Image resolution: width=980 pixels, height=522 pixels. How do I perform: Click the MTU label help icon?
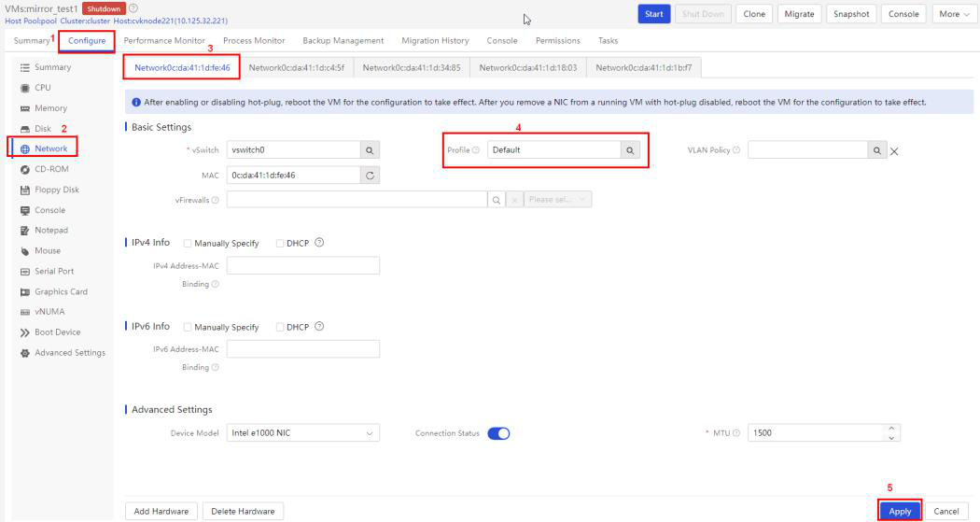coord(736,432)
